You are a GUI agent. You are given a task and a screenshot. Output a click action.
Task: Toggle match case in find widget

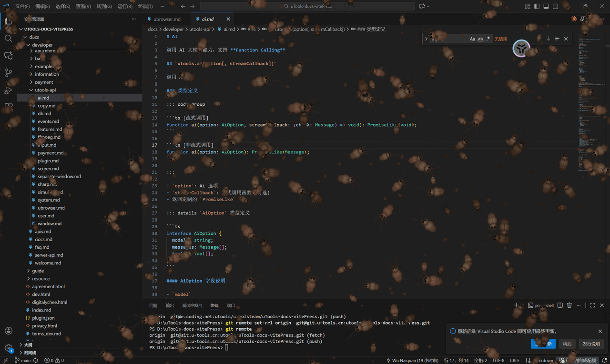[x=472, y=39]
